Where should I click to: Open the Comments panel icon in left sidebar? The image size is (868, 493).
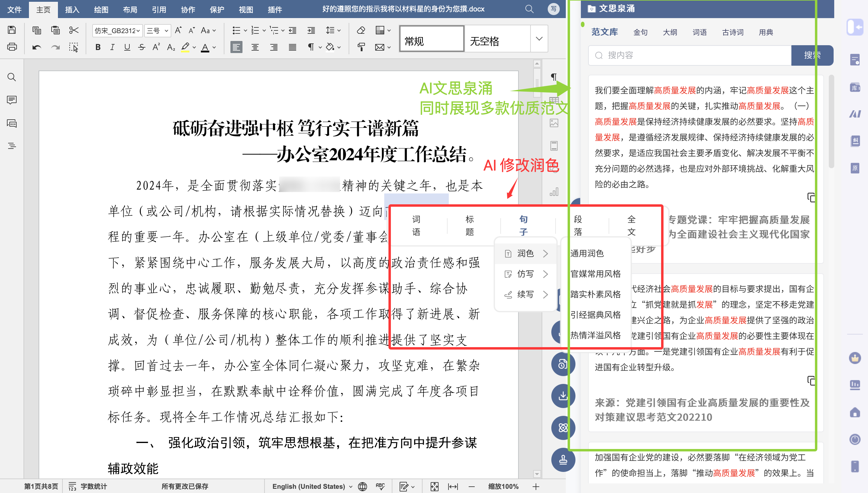12,100
